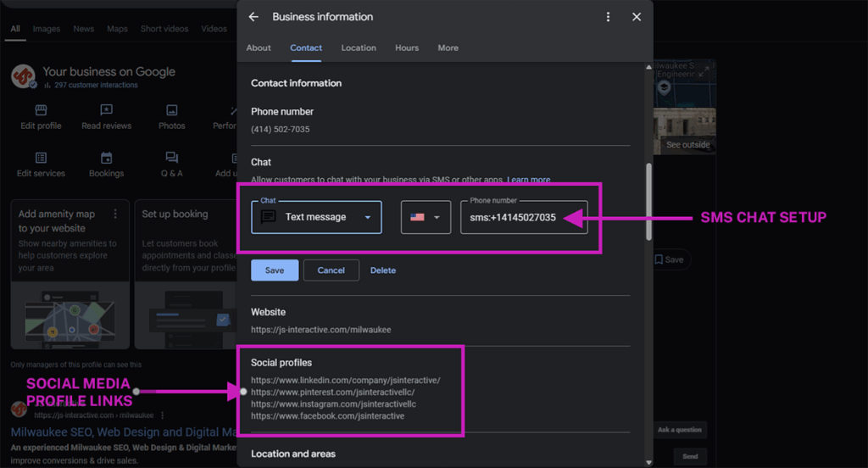Open the US flag country code dropdown

tap(426, 217)
